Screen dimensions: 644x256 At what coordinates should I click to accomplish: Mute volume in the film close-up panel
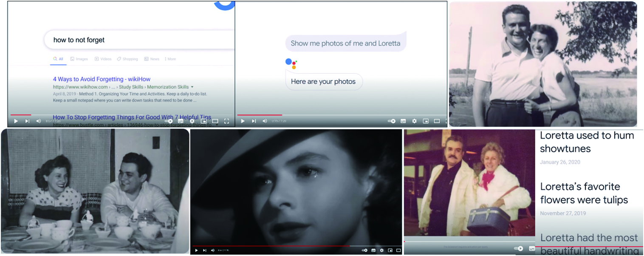point(212,250)
